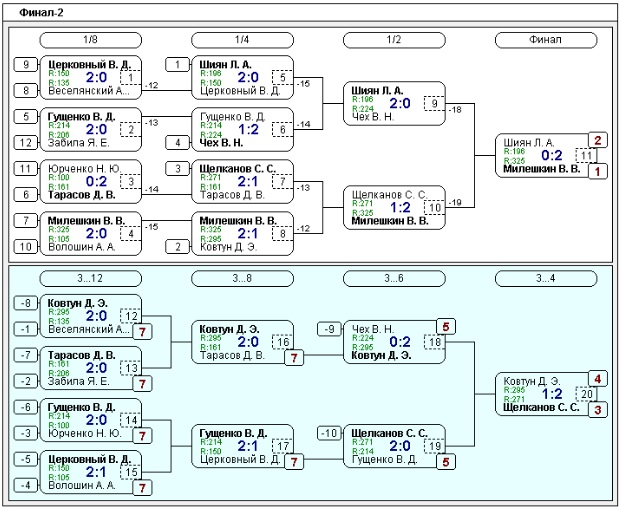
Task: Select seed box 10 beside Волошин А. А.
Action: click(x=26, y=247)
